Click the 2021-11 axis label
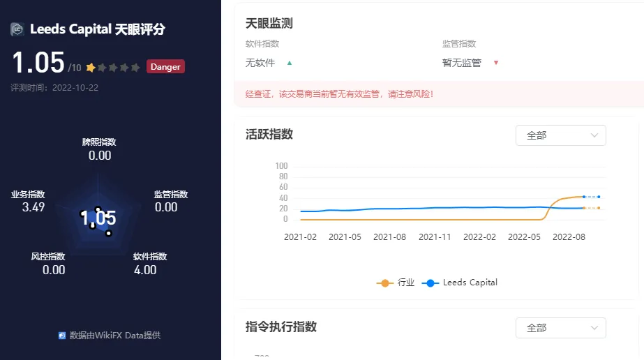644x360 pixels. 435,237
